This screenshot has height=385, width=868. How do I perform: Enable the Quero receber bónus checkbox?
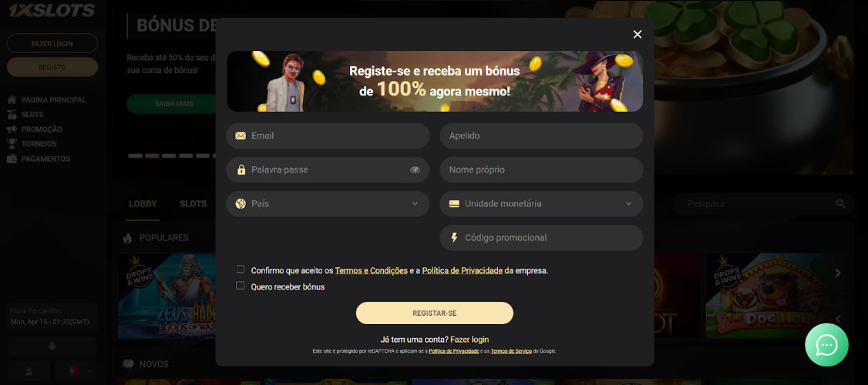241,286
